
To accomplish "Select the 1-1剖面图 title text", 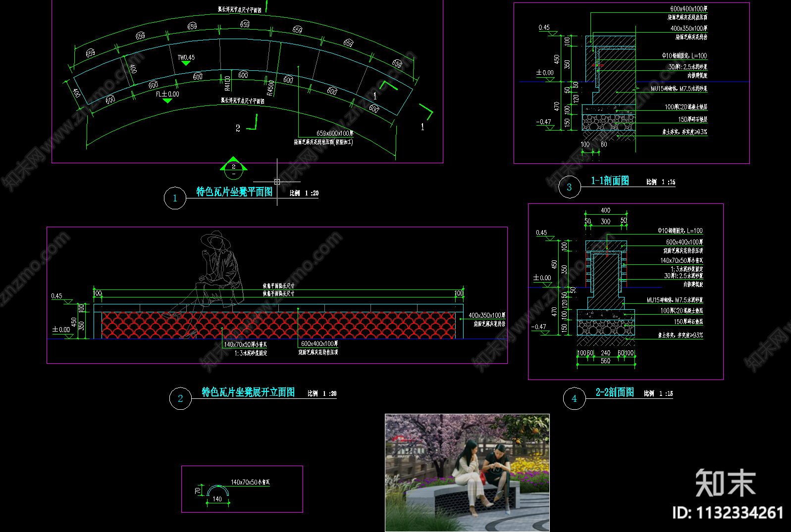I will pos(610,181).
